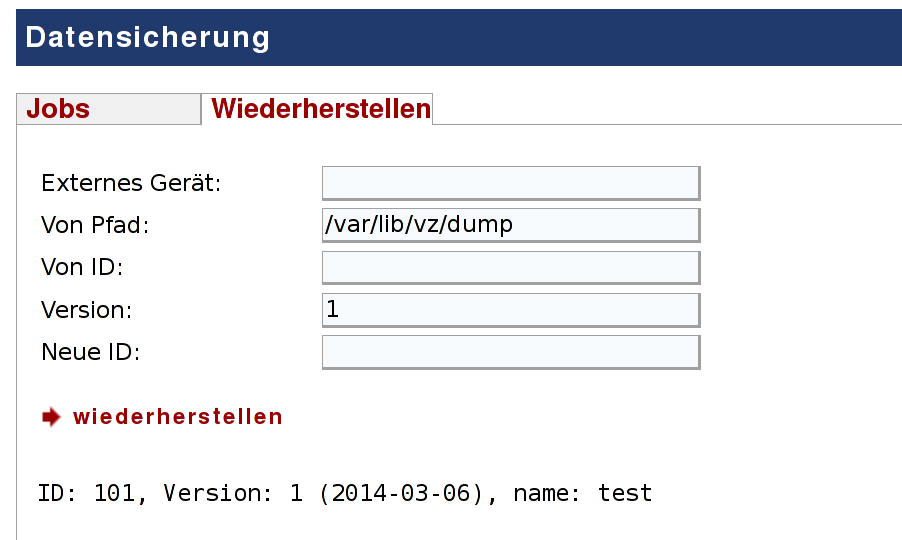
Task: Click into the Von Pfad field with /var/lib/vz/dump
Action: pyautogui.click(x=511, y=225)
